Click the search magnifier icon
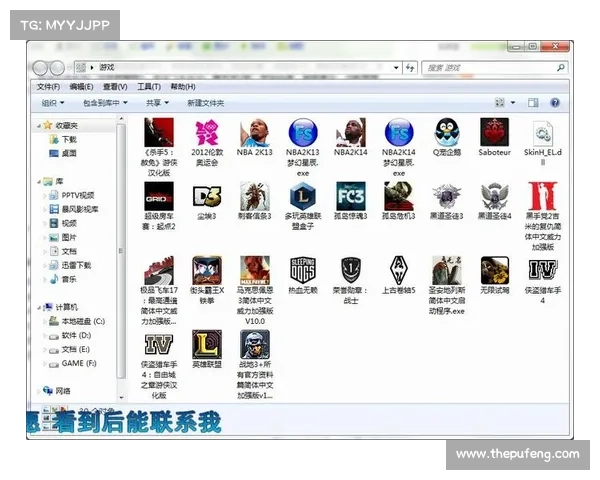This screenshot has height=480, width=600. [x=561, y=68]
